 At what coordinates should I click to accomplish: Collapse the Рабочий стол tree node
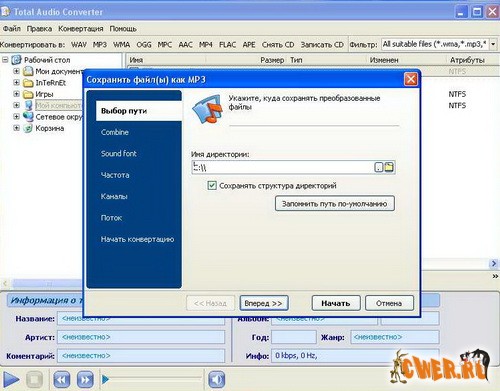(5, 60)
